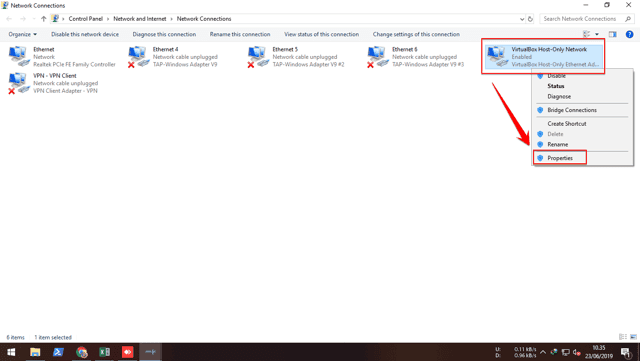Click Rename this connection
This screenshot has height=361, width=640.
240,34
